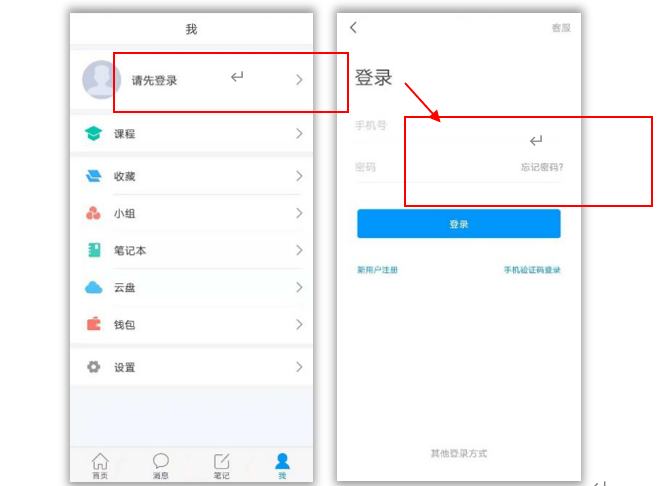Select the 钱包 label

coord(124,325)
